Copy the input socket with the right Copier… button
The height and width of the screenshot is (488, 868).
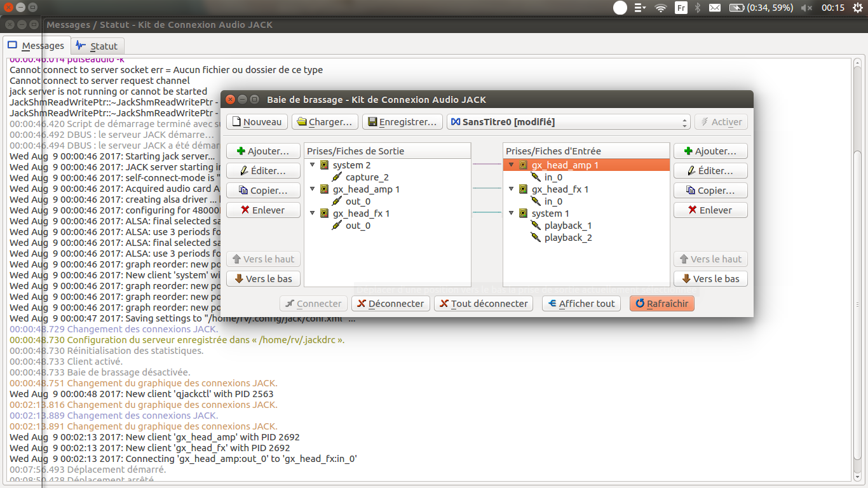point(711,191)
